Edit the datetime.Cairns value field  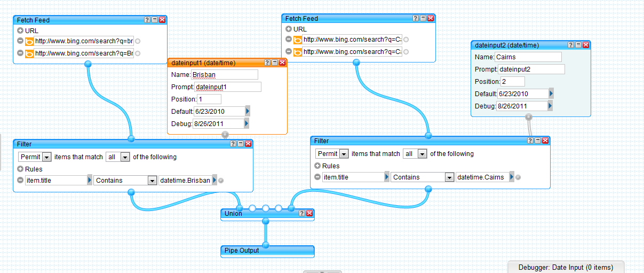pos(482,177)
